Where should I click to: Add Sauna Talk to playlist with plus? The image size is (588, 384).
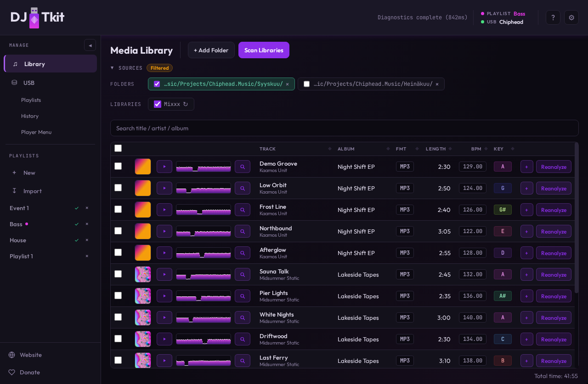click(527, 274)
